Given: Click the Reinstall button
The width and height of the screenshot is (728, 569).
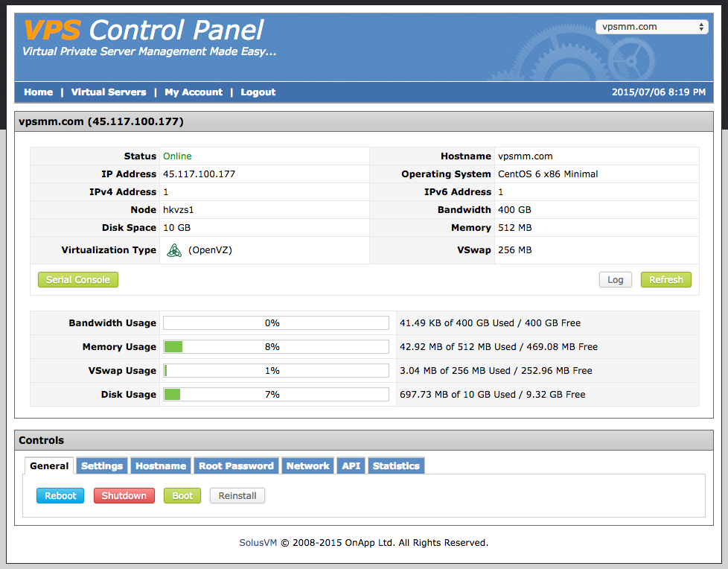Looking at the screenshot, I should (237, 496).
